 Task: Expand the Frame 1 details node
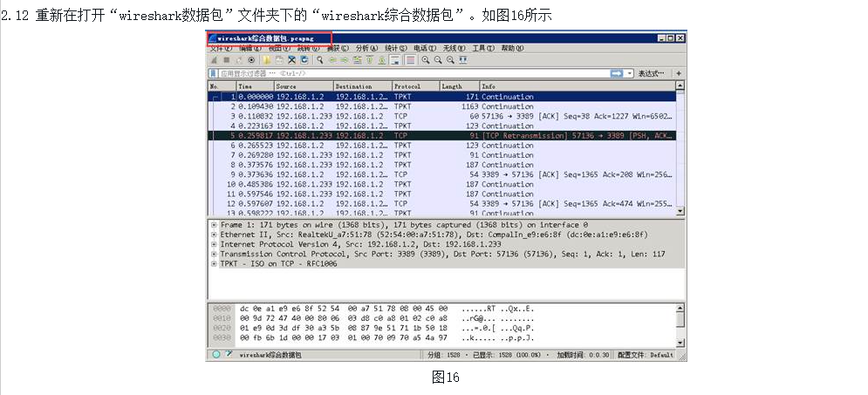coord(214,225)
